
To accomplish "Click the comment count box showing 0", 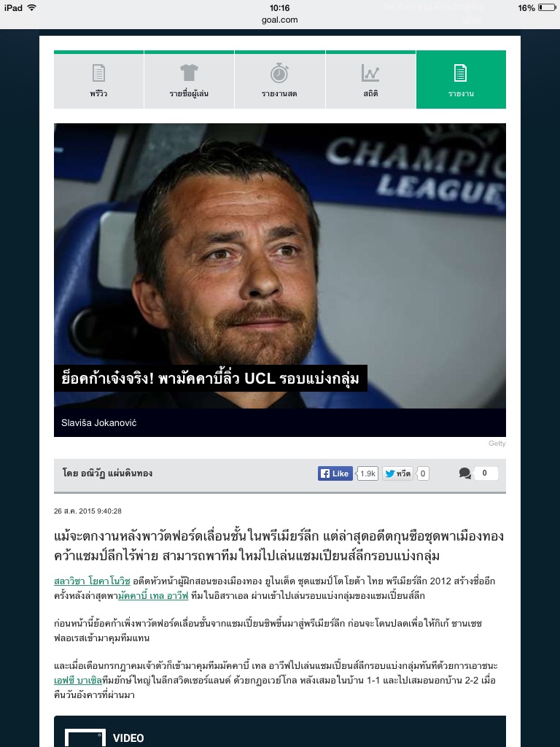I will [485, 473].
